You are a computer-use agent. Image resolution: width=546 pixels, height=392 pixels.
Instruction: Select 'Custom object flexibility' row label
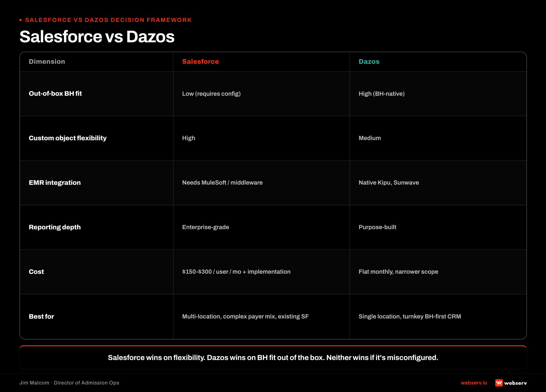coord(68,138)
